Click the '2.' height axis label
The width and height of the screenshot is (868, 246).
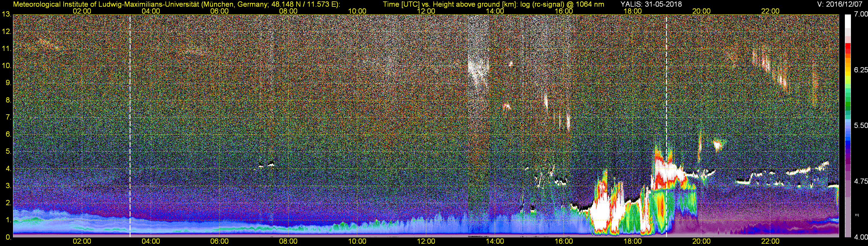click(8, 203)
